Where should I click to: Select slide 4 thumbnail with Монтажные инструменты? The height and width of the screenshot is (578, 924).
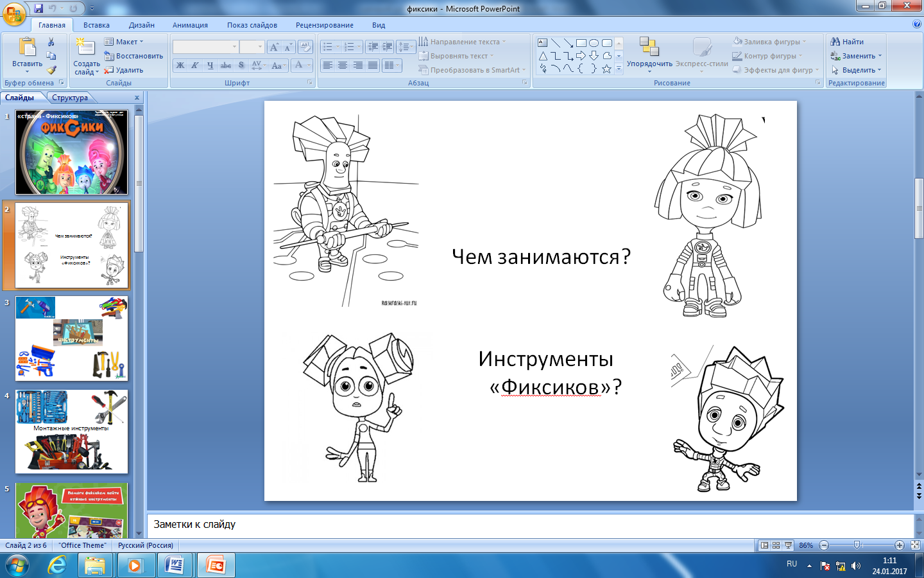coord(71,432)
